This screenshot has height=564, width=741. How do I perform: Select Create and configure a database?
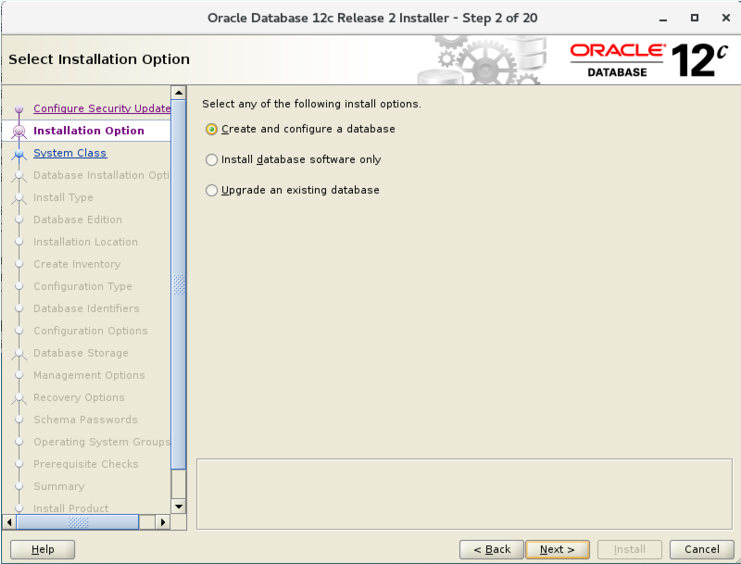(x=301, y=129)
